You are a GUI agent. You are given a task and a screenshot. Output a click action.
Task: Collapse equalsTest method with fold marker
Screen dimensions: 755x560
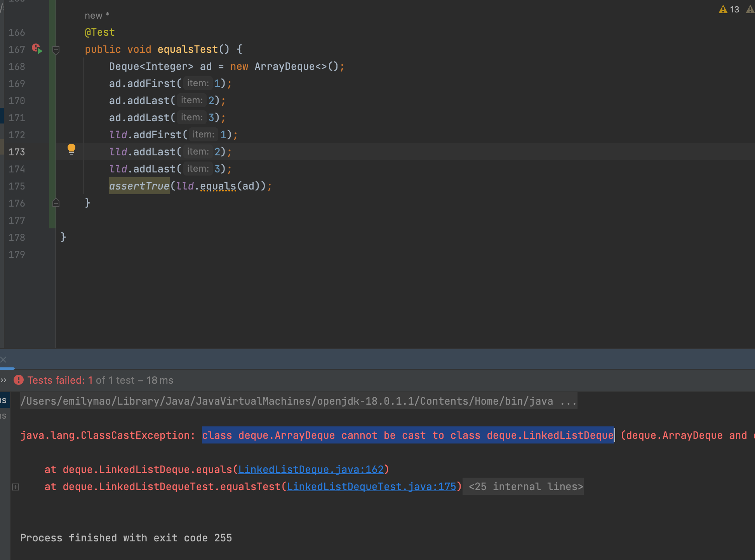pos(56,50)
